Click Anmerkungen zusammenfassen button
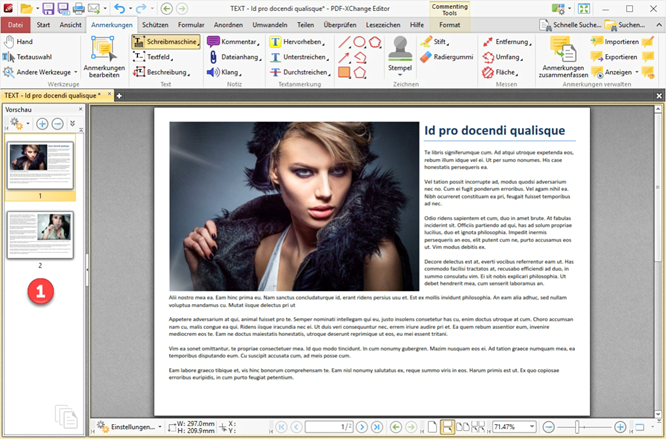Image resolution: width=666 pixels, height=439 pixels. (563, 57)
